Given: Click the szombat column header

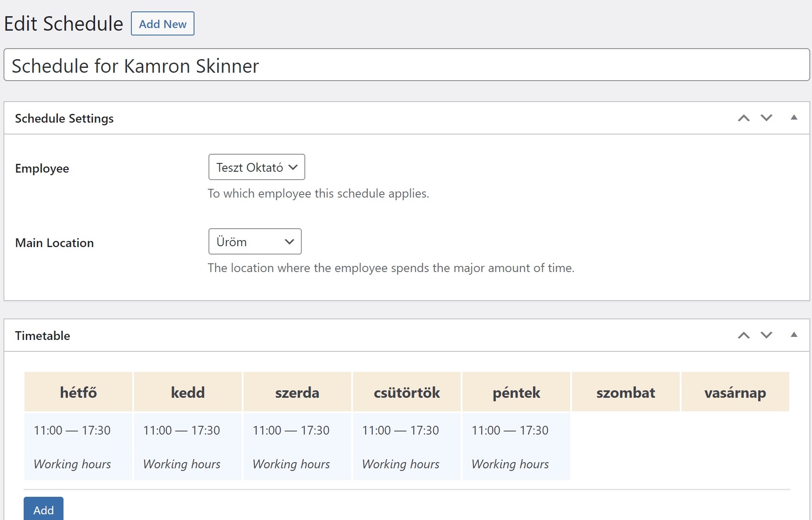Looking at the screenshot, I should click(625, 392).
